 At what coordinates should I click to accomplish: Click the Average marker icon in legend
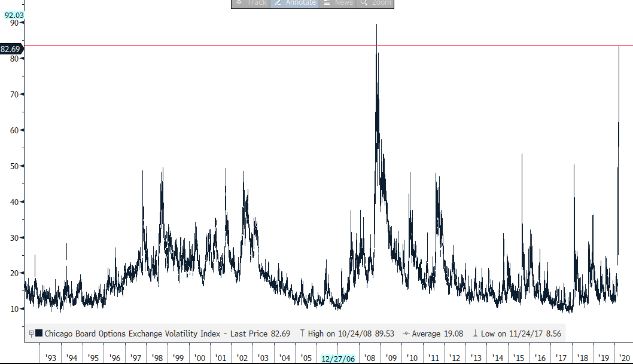pos(406,334)
